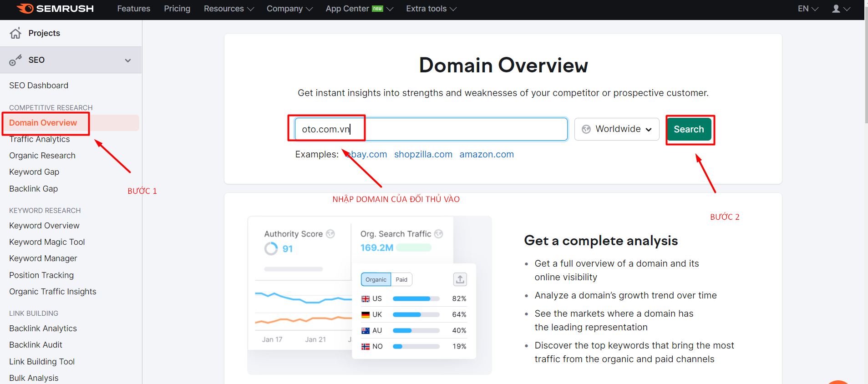Click the Semrush logo
Viewport: 868px width, 384px height.
point(56,9)
